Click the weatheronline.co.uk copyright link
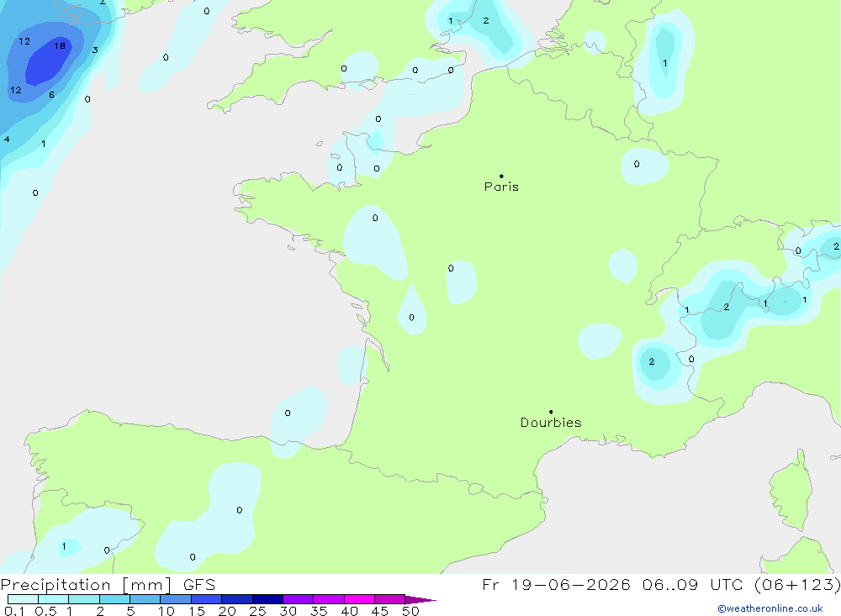The width and height of the screenshot is (841, 616). click(x=770, y=608)
